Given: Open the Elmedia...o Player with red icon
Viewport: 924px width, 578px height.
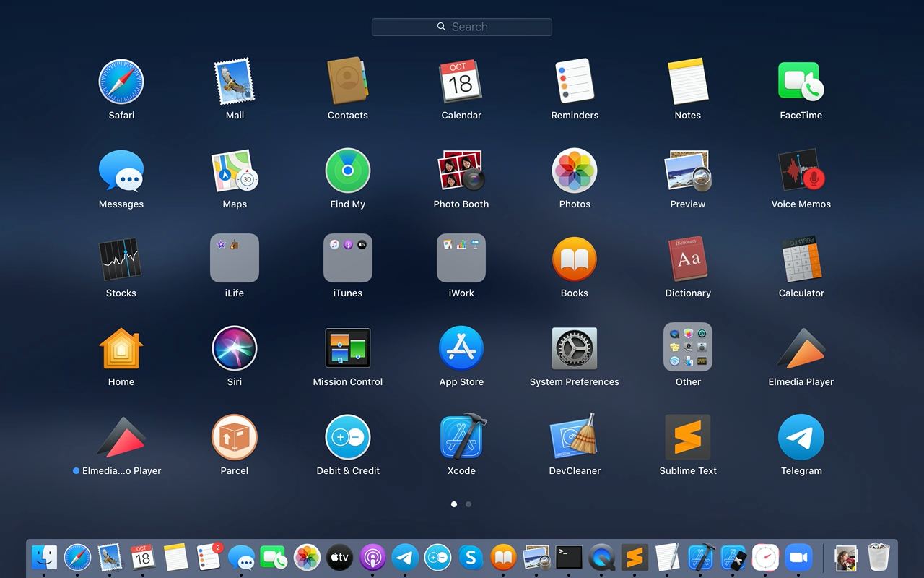Looking at the screenshot, I should [x=121, y=437].
